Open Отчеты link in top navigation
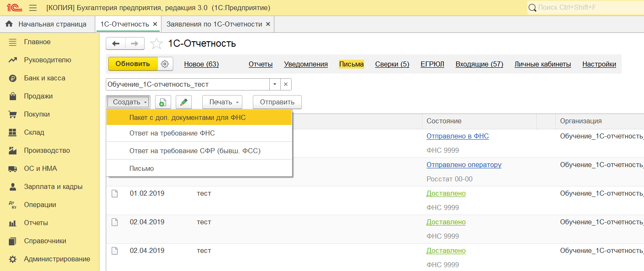 click(x=260, y=64)
